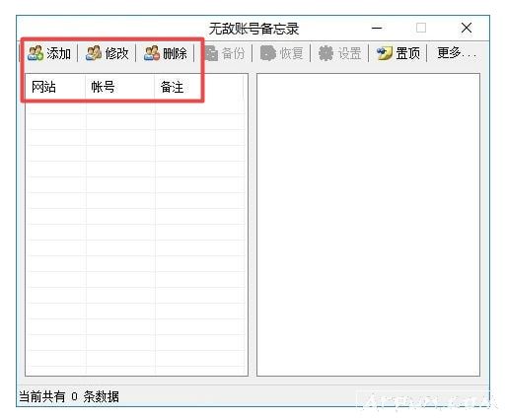Click the 添加 text label in toolbar
505x420 pixels.
click(58, 53)
